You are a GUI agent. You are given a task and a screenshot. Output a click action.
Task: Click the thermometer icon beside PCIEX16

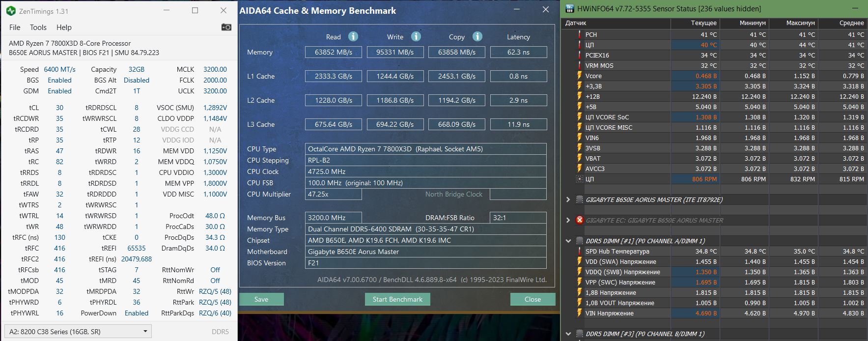(x=580, y=55)
